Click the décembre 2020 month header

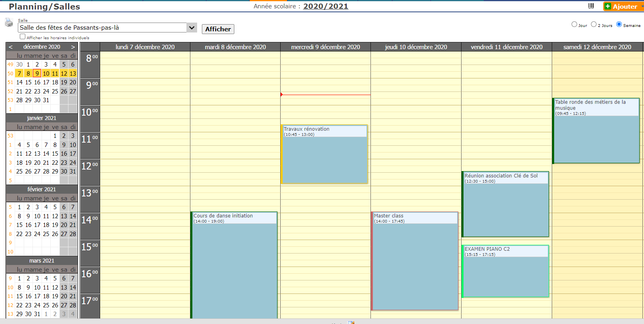pyautogui.click(x=42, y=47)
